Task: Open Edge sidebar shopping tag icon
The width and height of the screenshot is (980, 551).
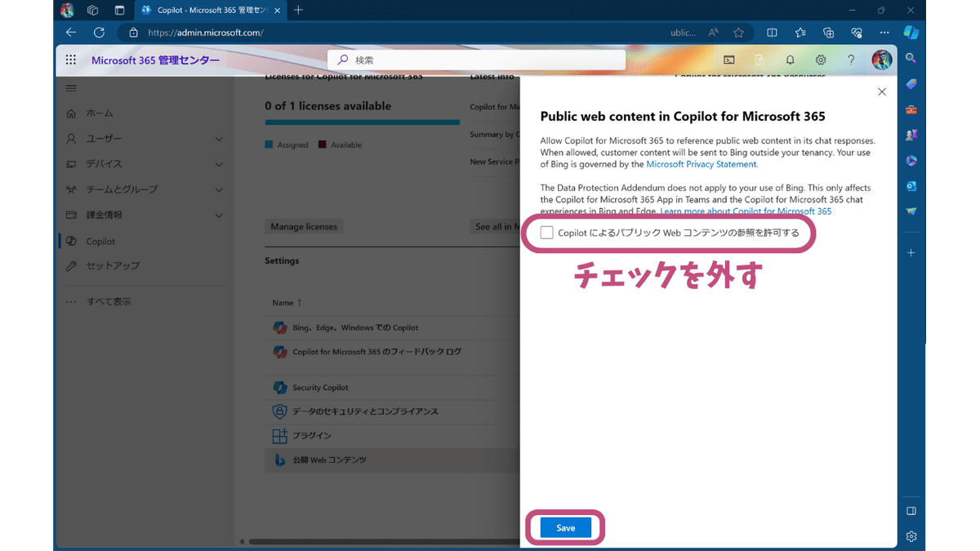Action: click(911, 84)
